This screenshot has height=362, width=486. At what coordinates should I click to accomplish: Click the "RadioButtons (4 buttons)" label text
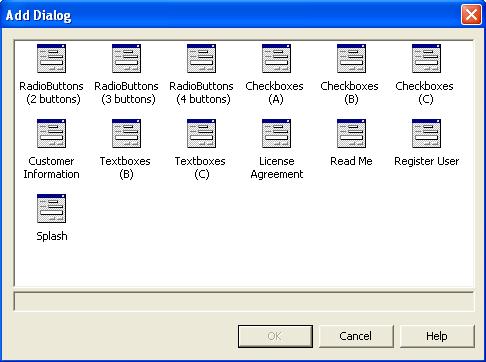(x=201, y=93)
